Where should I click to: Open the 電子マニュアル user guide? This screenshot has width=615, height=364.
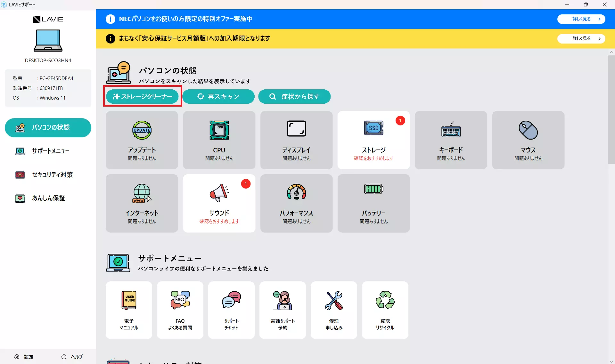tap(129, 310)
